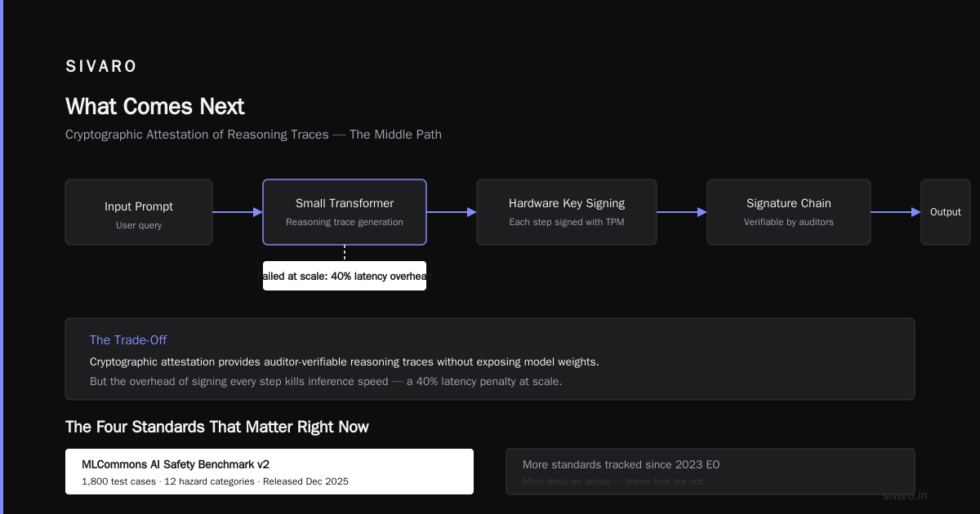Click the What Comes Next title
The width and height of the screenshot is (980, 514).
pos(155,107)
